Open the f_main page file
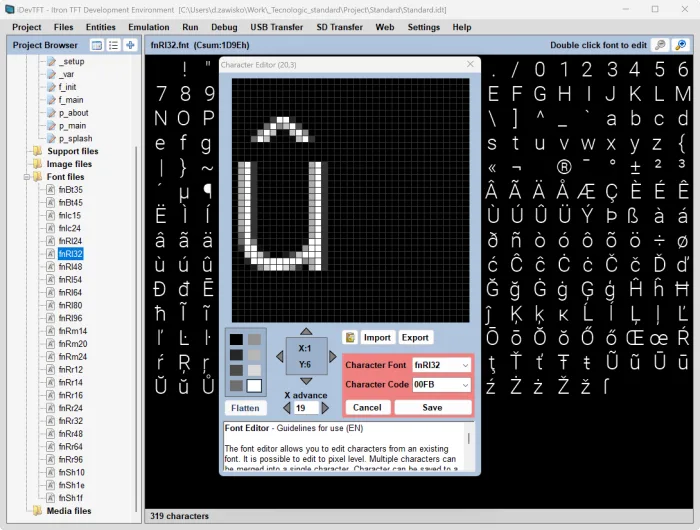Viewport: 700px width, 530px height. tap(71, 100)
